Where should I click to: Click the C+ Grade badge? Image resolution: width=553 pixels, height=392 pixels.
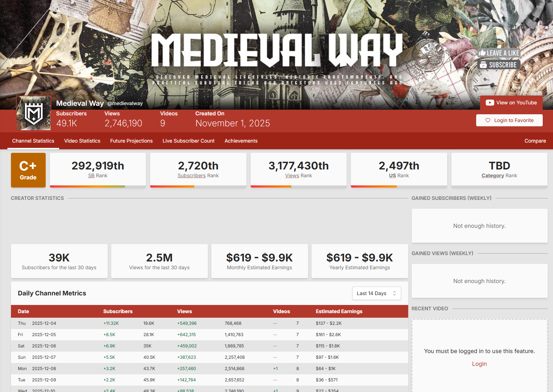click(x=28, y=170)
